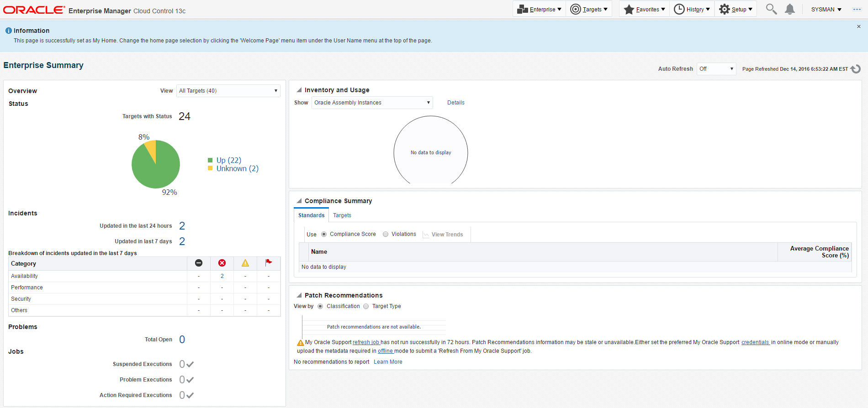Viewport: 868px width, 408px height.
Task: Click the blue Information icon
Action: point(9,31)
